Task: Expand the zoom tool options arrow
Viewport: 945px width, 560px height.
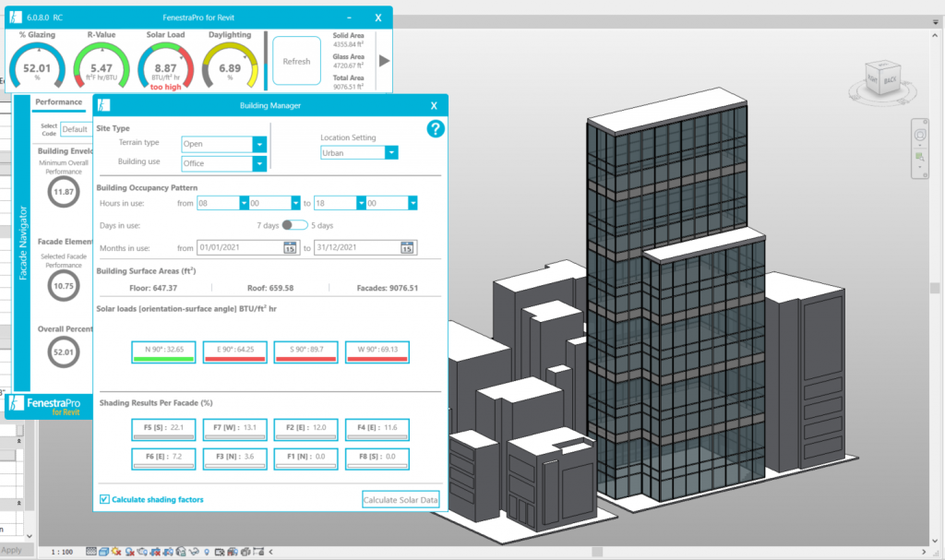Action: click(920, 167)
